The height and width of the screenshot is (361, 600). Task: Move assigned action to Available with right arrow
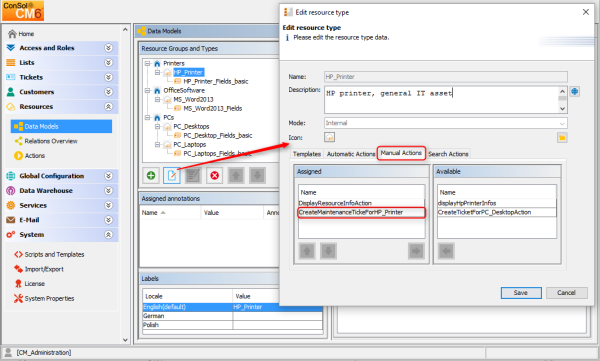(416, 251)
